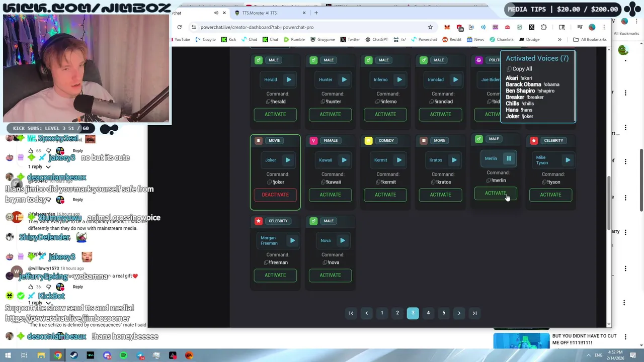Copy the !hunter command icon

324,102
